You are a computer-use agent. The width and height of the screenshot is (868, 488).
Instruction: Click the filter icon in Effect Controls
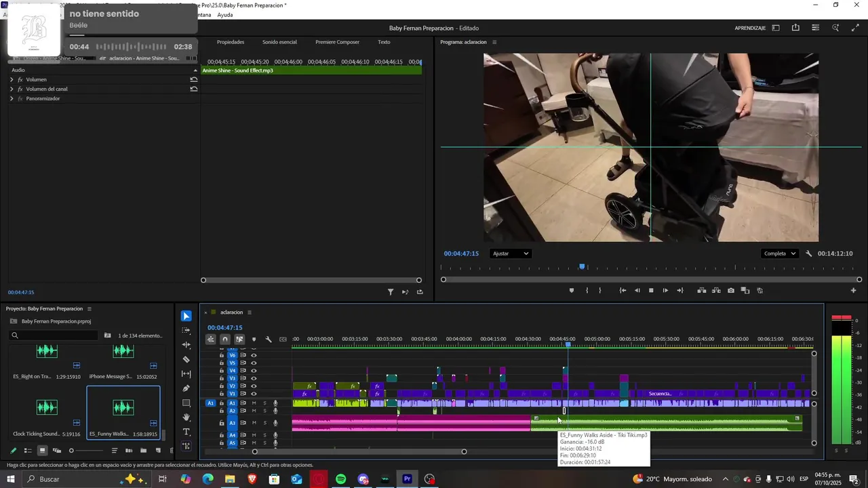tap(391, 292)
